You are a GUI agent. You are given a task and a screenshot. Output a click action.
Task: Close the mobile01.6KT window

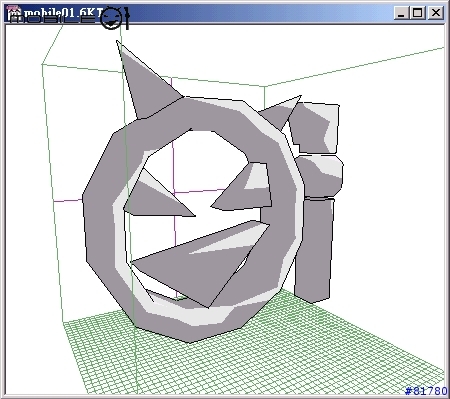point(435,13)
